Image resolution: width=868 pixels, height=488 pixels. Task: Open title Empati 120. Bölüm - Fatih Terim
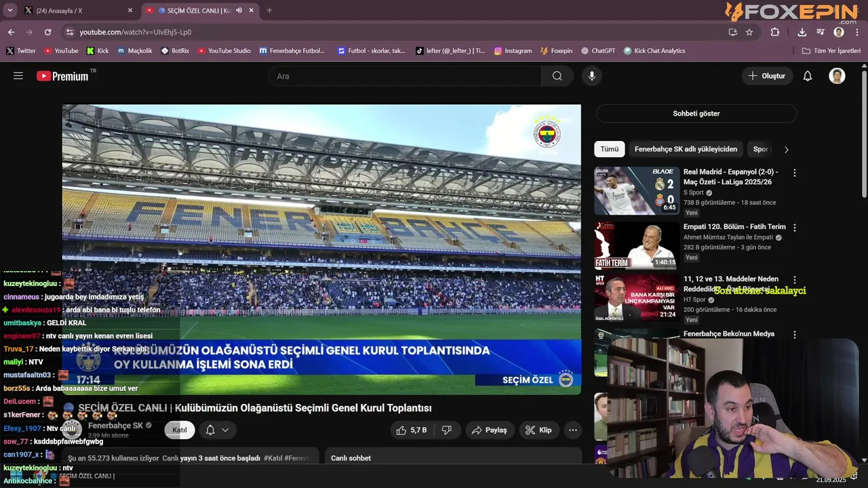734,227
